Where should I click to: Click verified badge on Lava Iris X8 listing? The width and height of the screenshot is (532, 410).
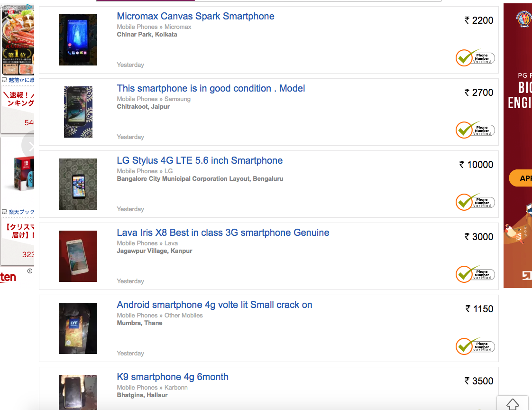click(475, 274)
